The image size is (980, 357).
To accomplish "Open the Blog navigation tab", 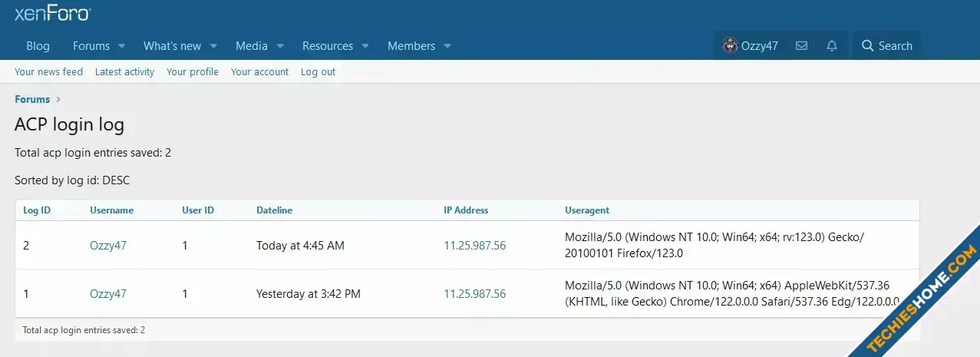I will 38,46.
